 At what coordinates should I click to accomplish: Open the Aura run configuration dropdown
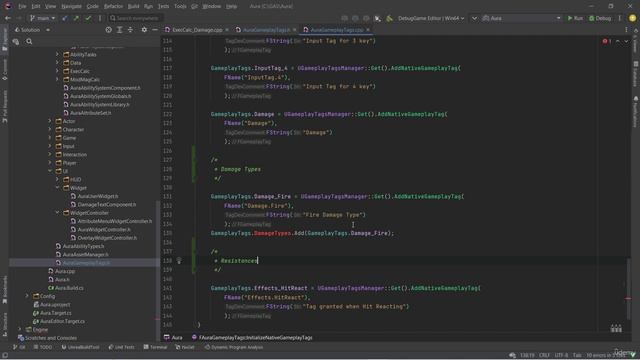pyautogui.click(x=522, y=18)
